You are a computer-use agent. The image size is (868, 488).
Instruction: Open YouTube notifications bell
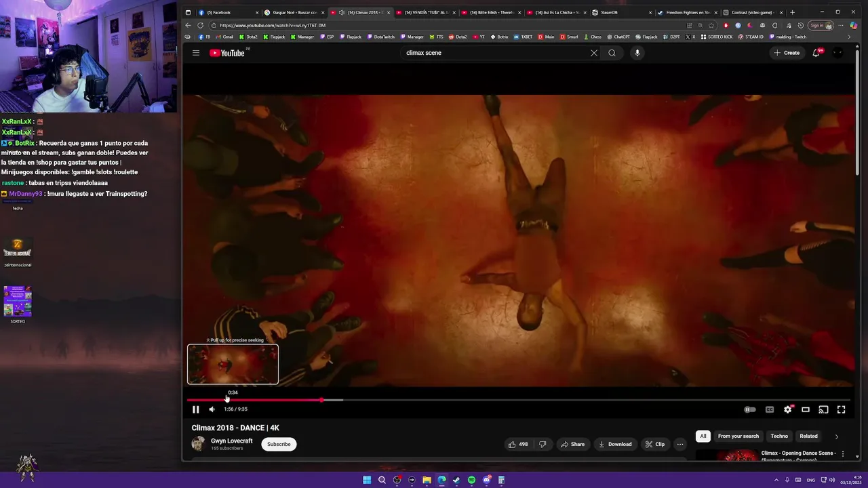pos(816,53)
